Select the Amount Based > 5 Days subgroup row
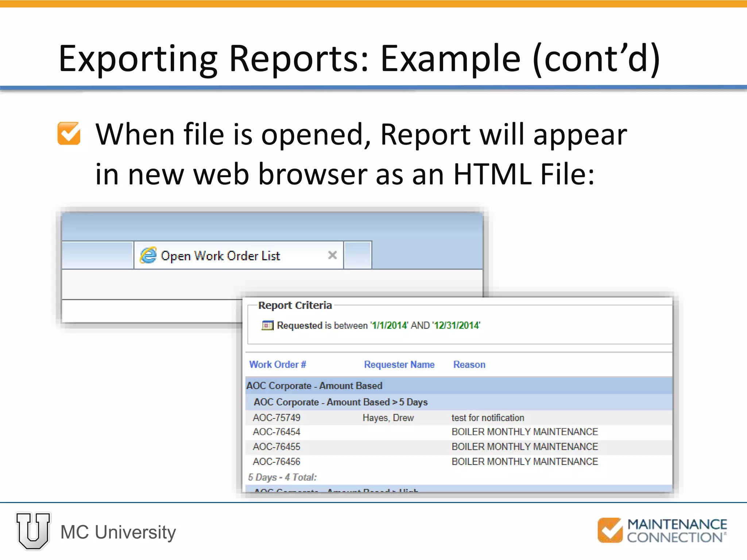The width and height of the screenshot is (747, 560). point(459,402)
